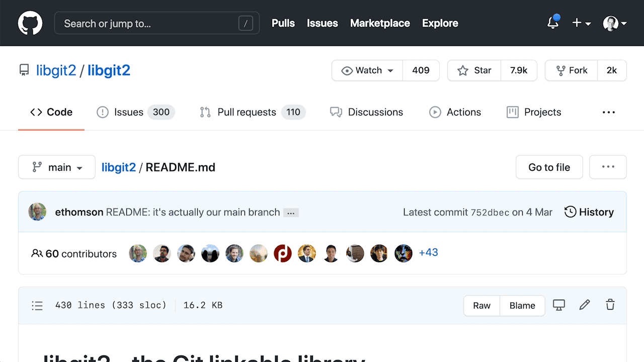Screen dimensions: 644x362
Task: Click the 'on 4 Mar' commit date
Action: (x=532, y=212)
